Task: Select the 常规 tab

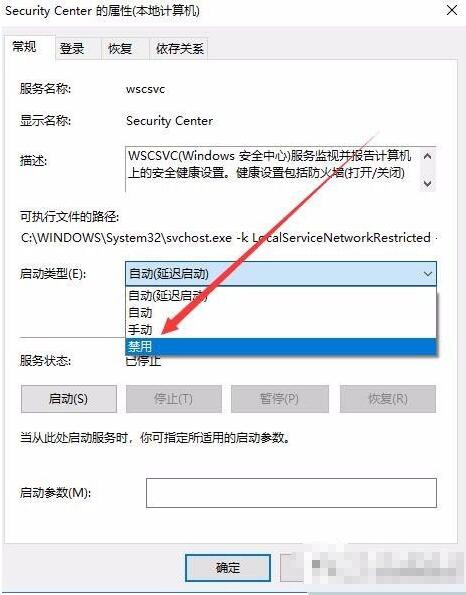Action: point(24,47)
